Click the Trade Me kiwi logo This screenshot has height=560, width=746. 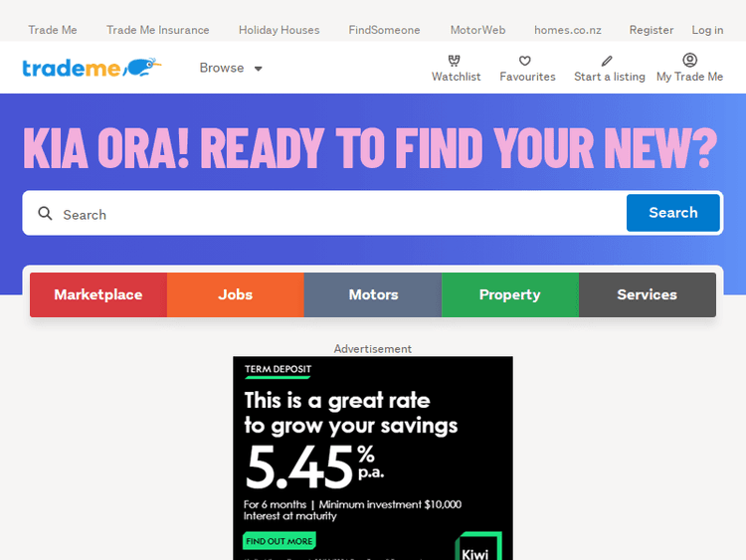(92, 68)
